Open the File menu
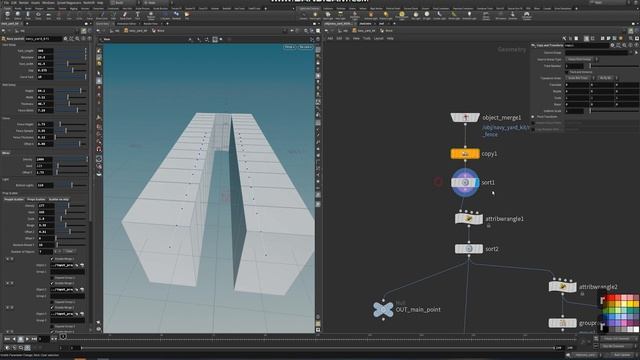The width and height of the screenshot is (640, 360). point(7,2)
